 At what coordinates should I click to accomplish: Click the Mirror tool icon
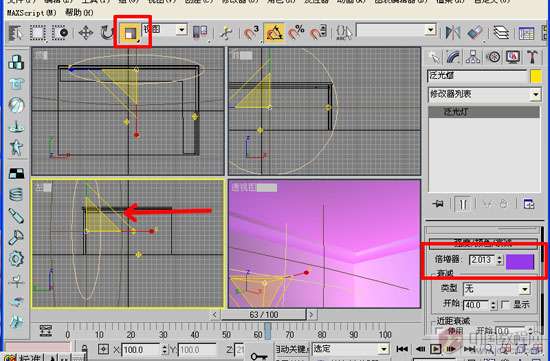click(x=453, y=33)
